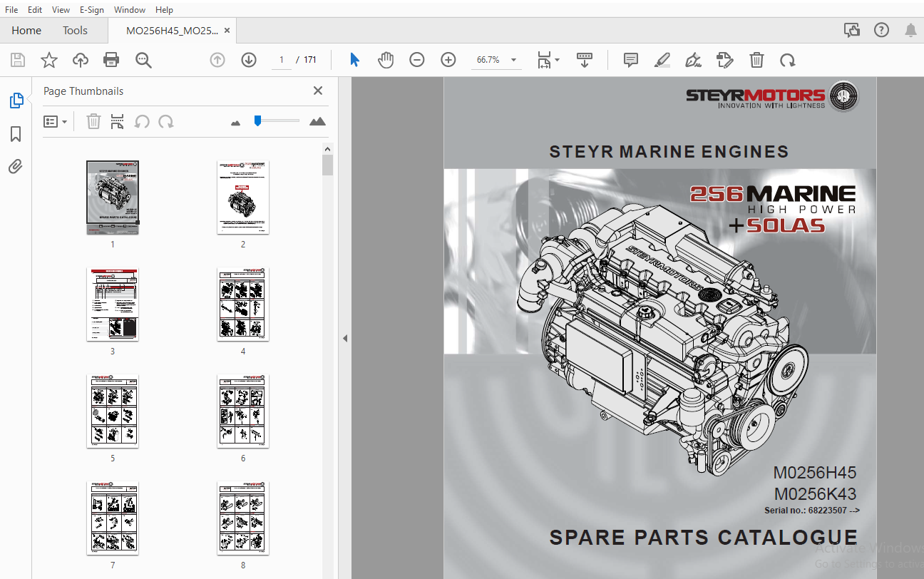Open the E-Sign menu

[x=92, y=10]
